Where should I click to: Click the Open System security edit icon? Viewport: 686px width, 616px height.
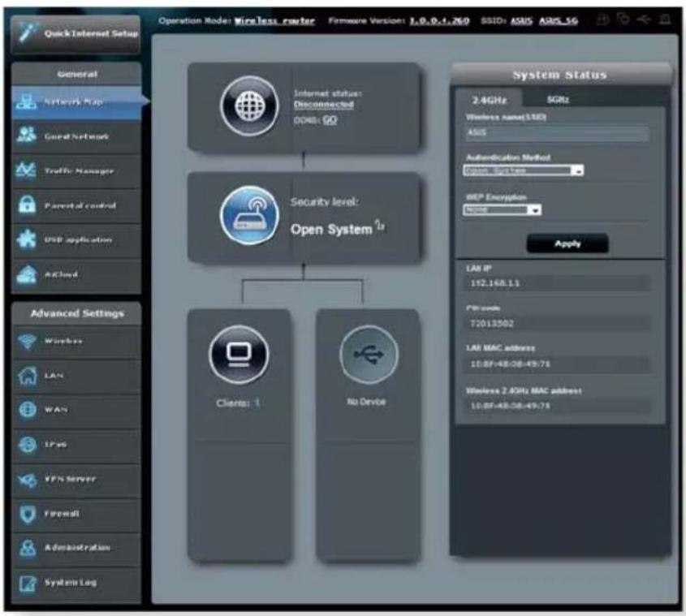[380, 225]
